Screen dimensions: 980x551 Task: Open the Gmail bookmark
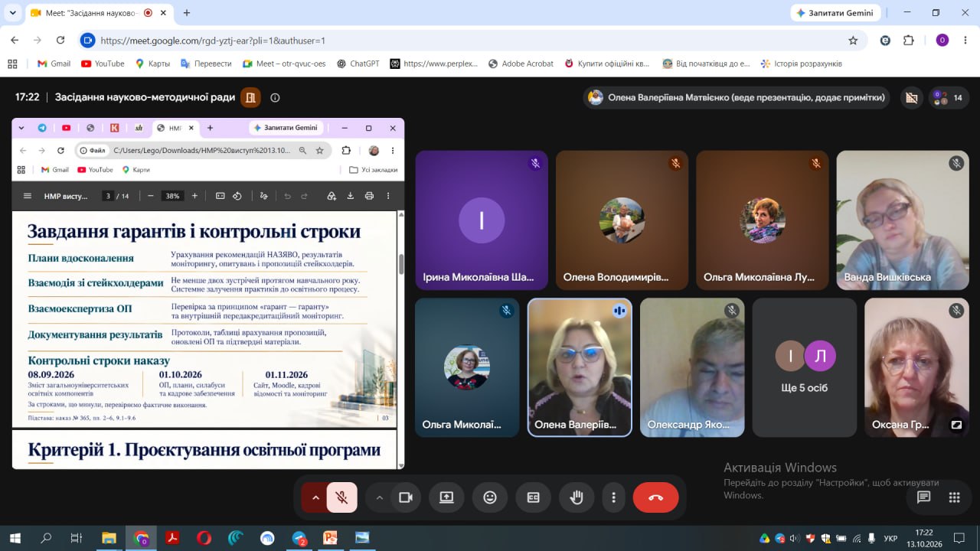coord(54,64)
